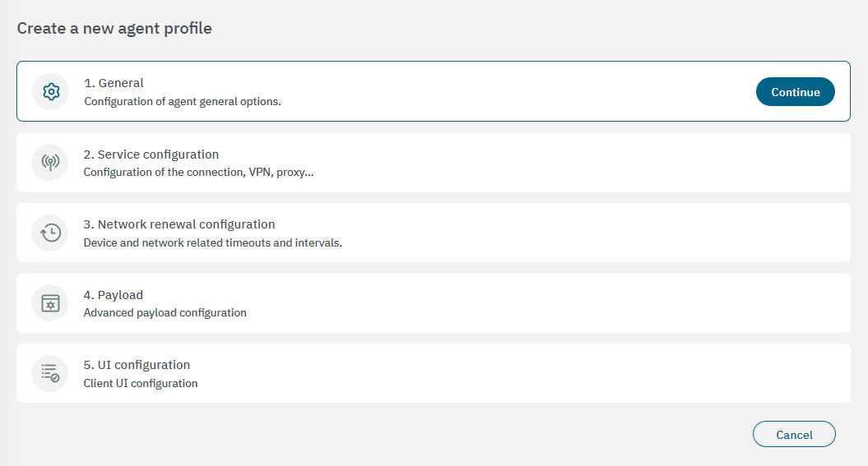The width and height of the screenshot is (868, 466).
Task: Click the UI configuration checklist icon
Action: (x=51, y=373)
